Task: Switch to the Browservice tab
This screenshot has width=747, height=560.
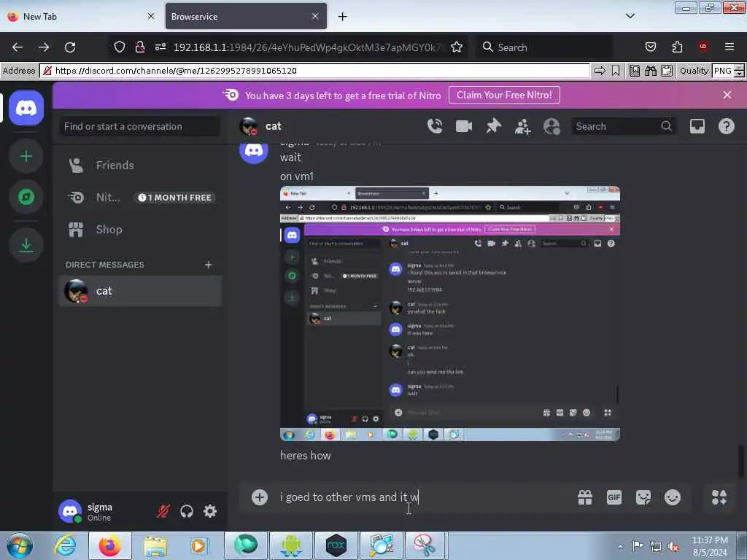Action: tap(246, 16)
